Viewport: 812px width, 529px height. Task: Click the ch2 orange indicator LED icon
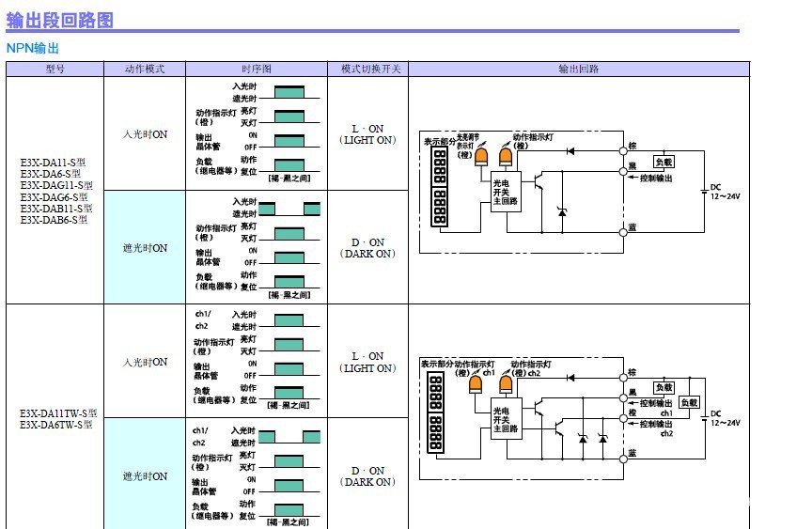point(506,382)
